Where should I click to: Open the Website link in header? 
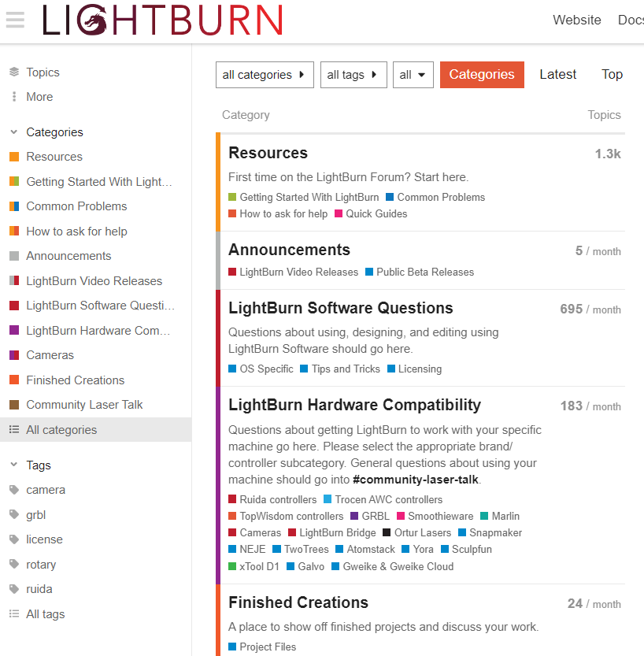point(576,20)
